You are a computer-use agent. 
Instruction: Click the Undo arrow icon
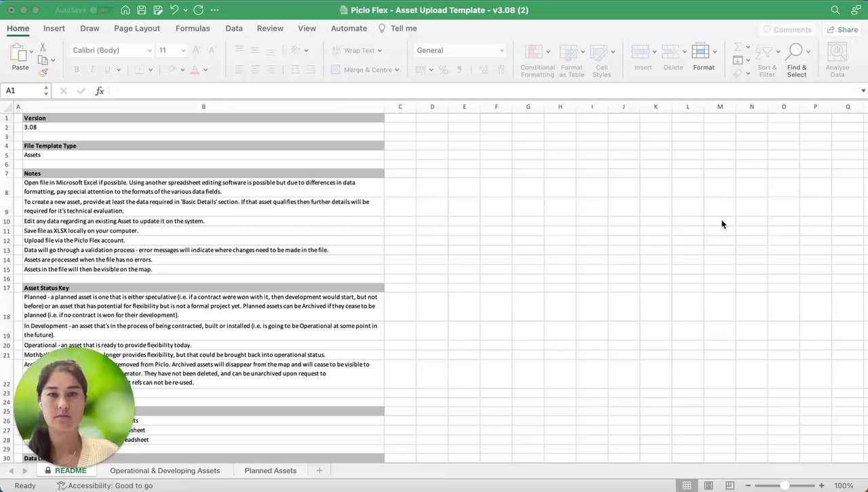tap(174, 10)
